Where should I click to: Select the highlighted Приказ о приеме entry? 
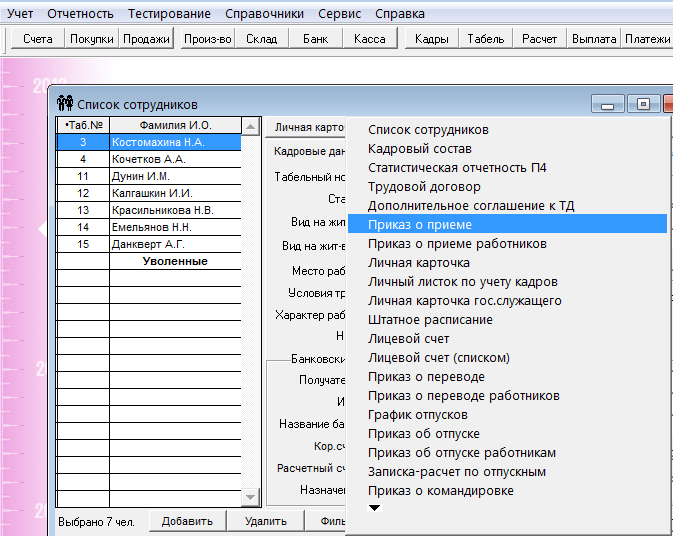click(507, 224)
